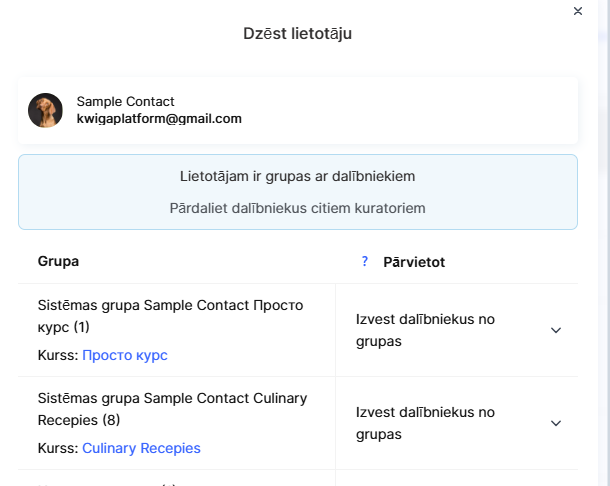610x486 pixels.
Task: Click the Pārvietot column header
Action: click(414, 261)
